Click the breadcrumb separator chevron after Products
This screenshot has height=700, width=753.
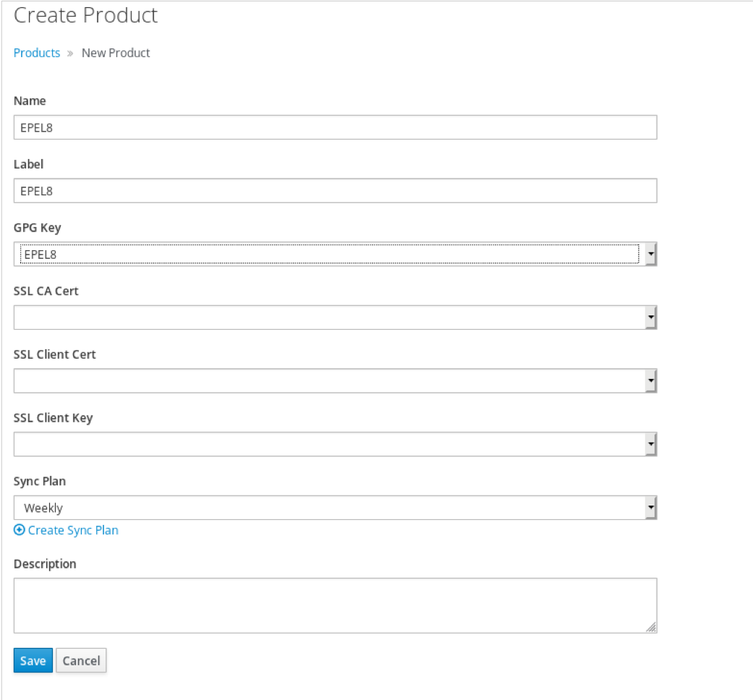(69, 52)
